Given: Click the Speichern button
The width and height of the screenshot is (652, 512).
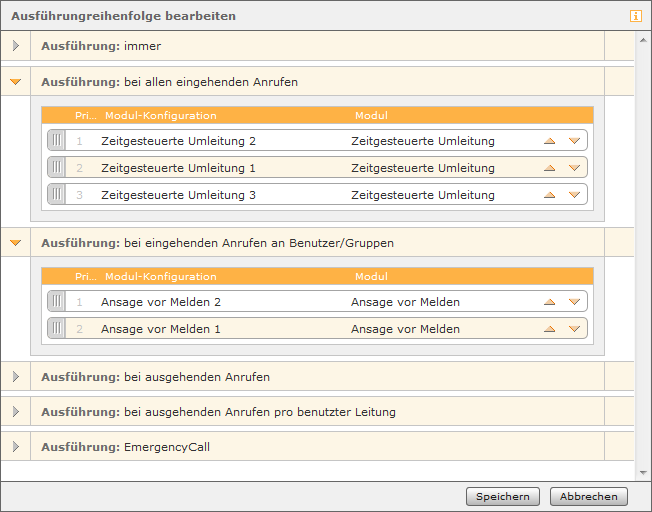Looking at the screenshot, I should click(503, 497).
